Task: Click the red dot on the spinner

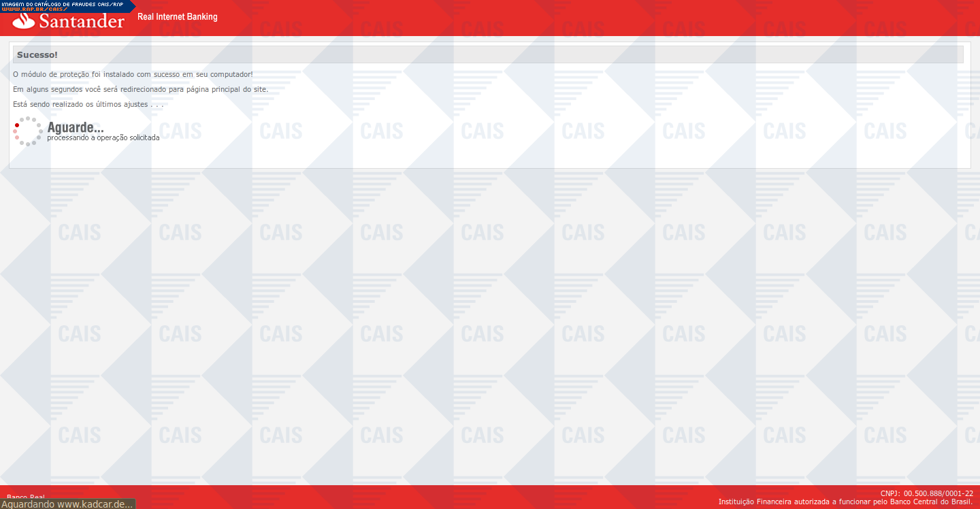Action: (x=17, y=125)
